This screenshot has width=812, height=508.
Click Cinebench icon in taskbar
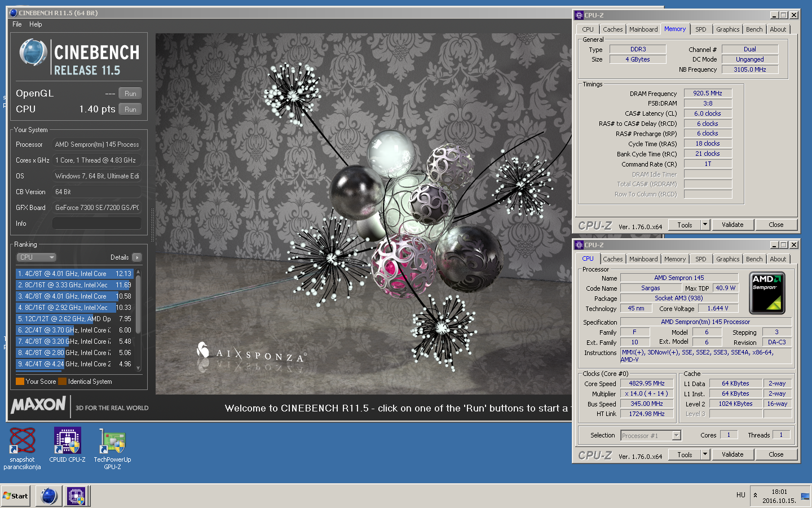[x=49, y=496]
